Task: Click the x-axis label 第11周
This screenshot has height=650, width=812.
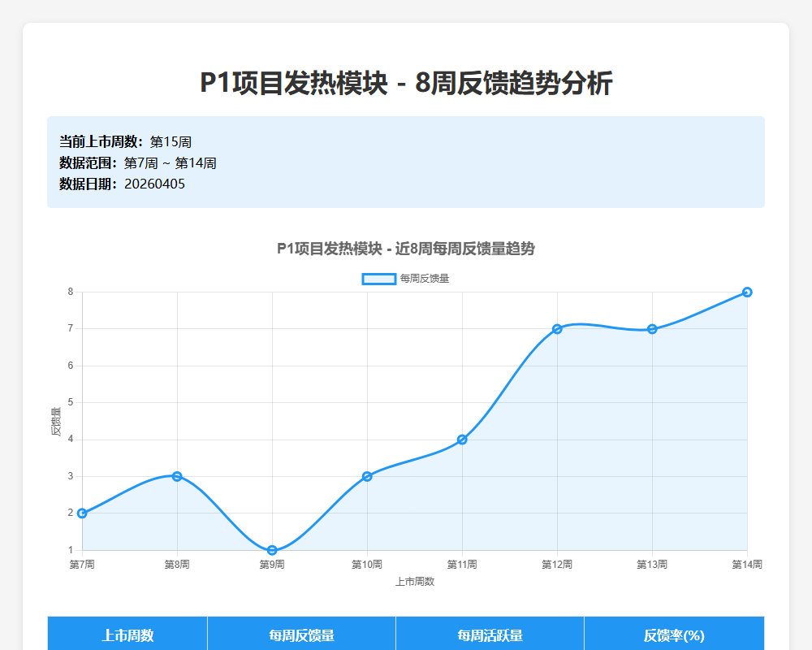Action: click(x=462, y=565)
